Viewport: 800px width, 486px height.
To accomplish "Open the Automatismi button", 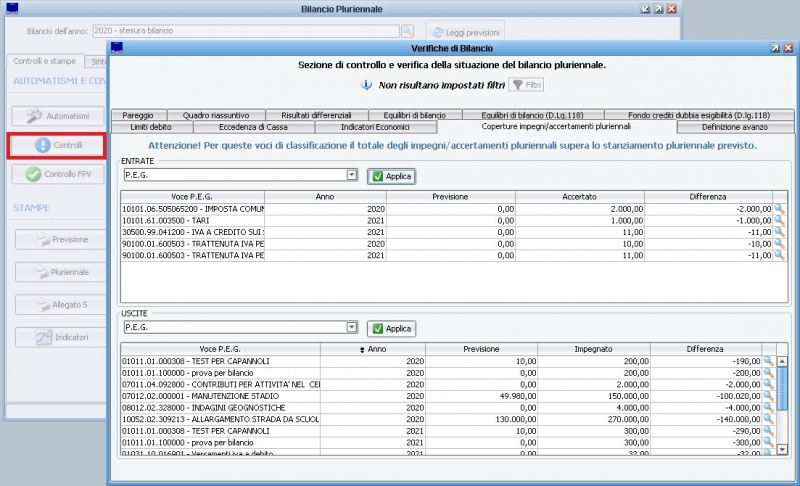I will [59, 115].
